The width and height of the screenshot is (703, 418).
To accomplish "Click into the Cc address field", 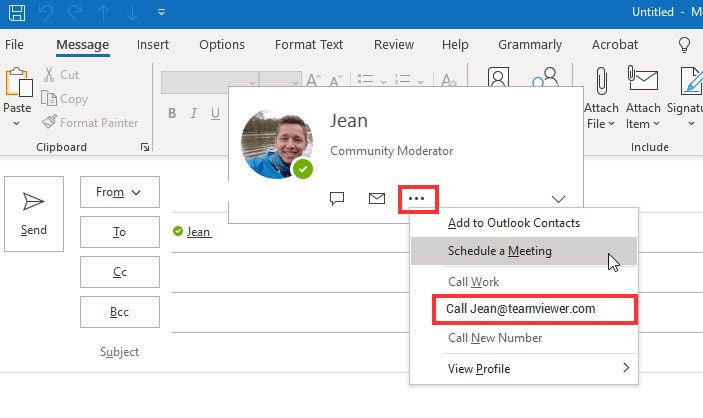I will [x=291, y=272].
